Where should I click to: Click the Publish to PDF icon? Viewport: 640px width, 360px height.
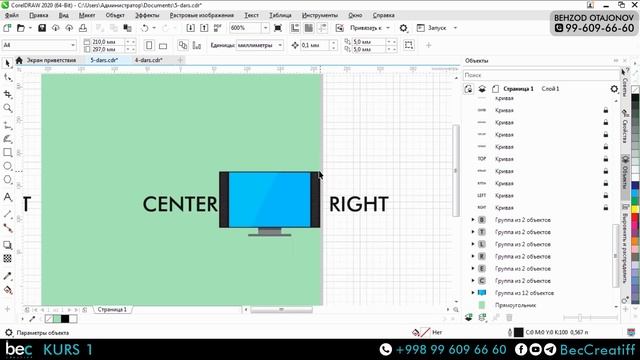(x=218, y=28)
